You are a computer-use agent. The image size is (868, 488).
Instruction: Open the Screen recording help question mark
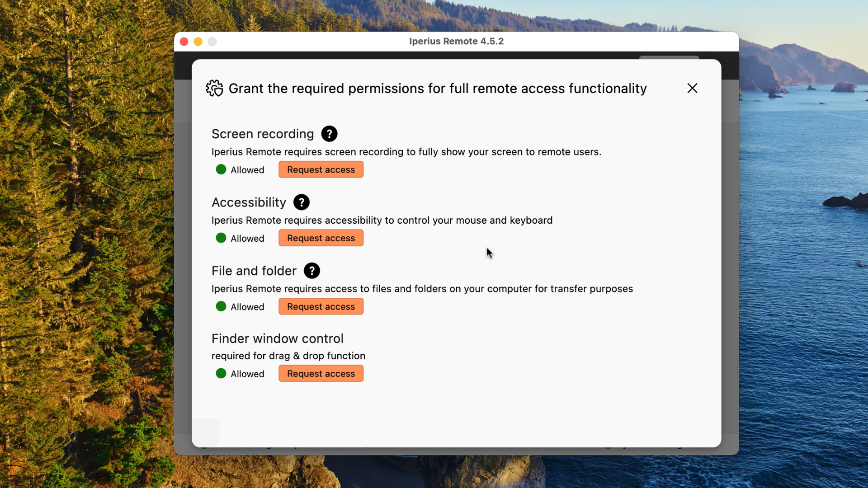329,134
